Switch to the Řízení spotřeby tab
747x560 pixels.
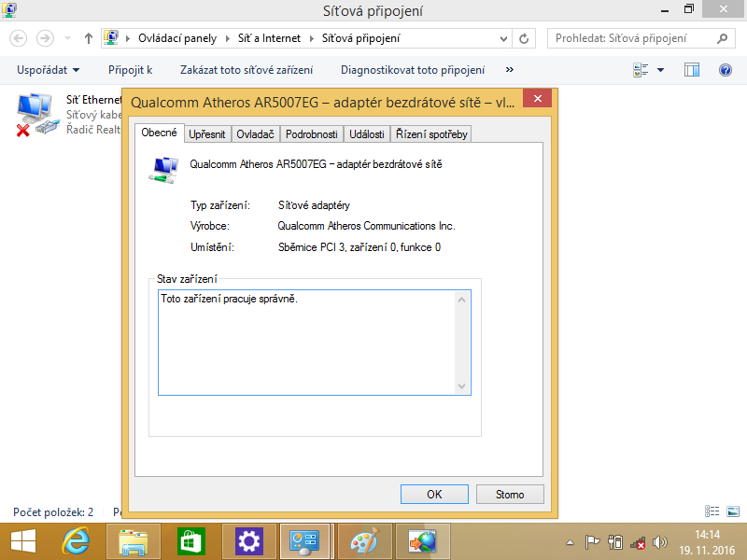tap(431, 134)
